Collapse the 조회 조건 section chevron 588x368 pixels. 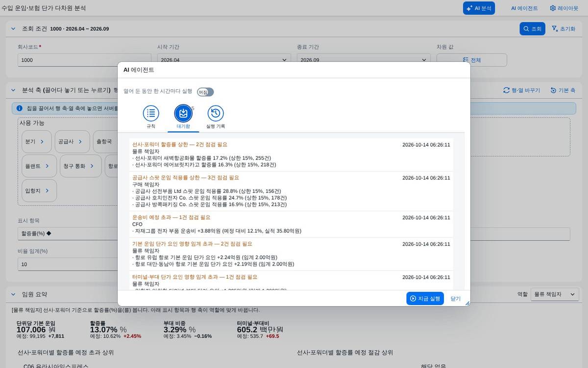[13, 28]
